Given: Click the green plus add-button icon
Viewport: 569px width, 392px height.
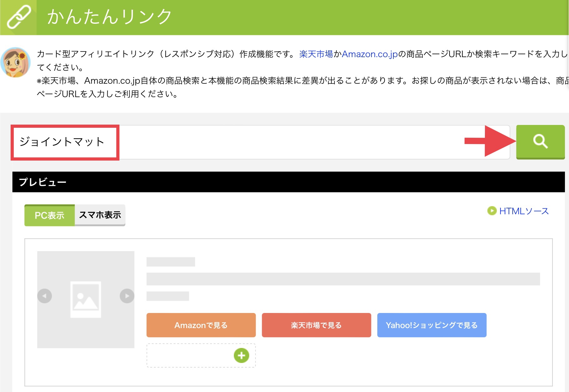Looking at the screenshot, I should point(241,355).
